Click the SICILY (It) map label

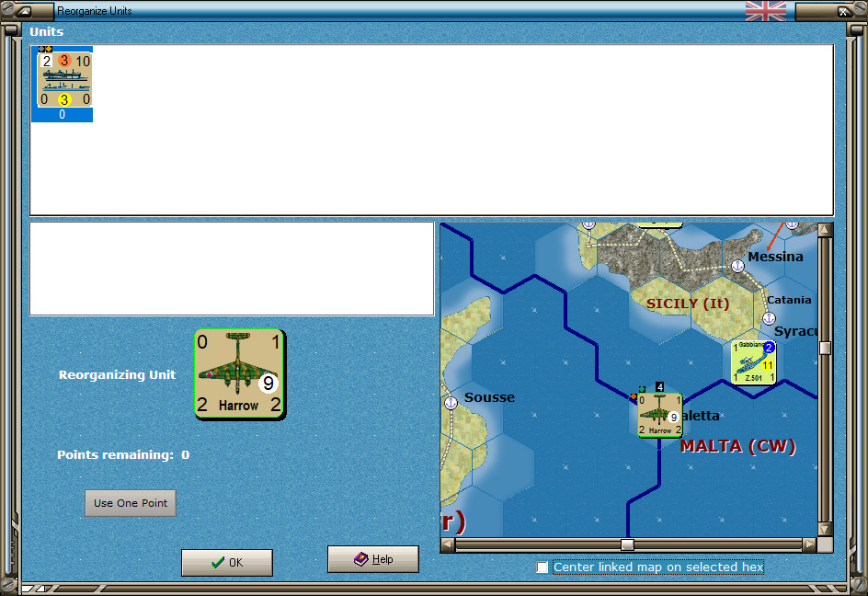(688, 304)
